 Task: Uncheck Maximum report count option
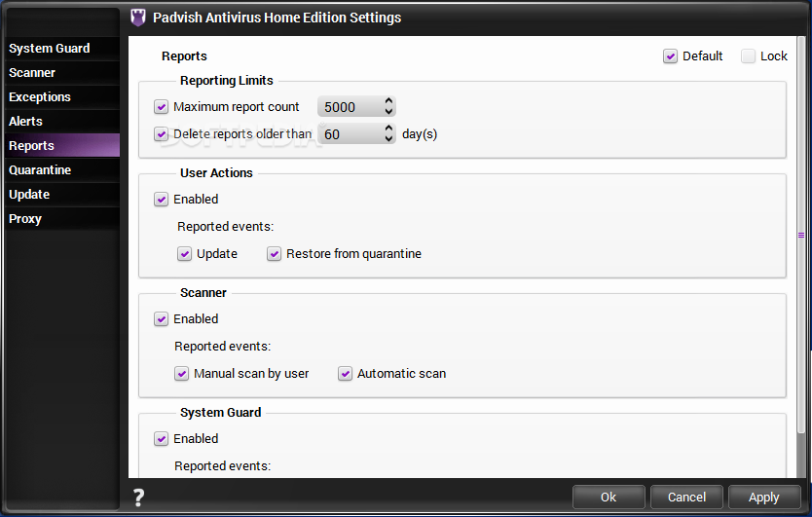[161, 107]
